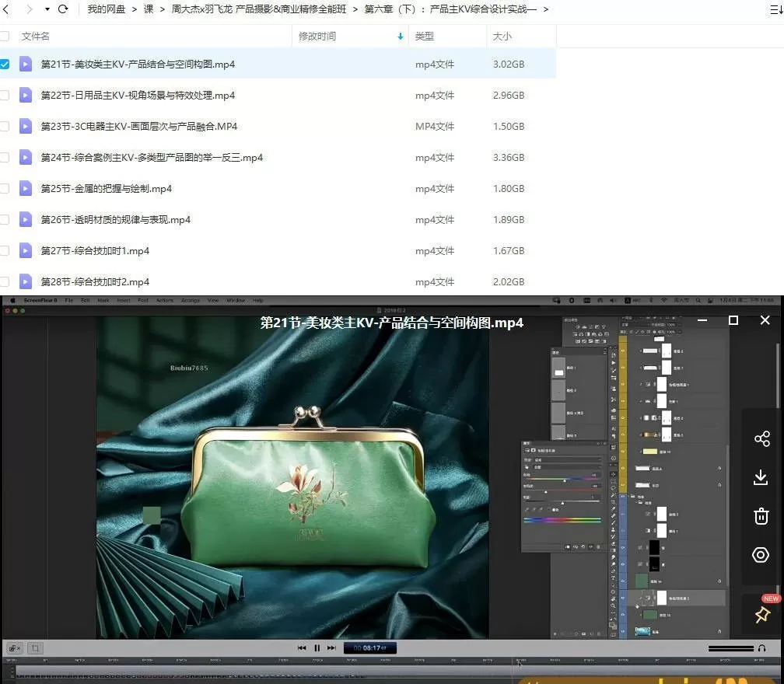This screenshot has width=784, height=684.
Task: Uncheck the checkbox next to 第21节 video
Action: pyautogui.click(x=5, y=65)
